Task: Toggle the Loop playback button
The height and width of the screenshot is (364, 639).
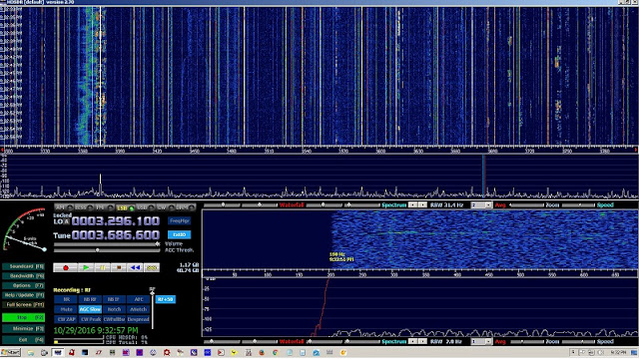Action: (x=152, y=268)
